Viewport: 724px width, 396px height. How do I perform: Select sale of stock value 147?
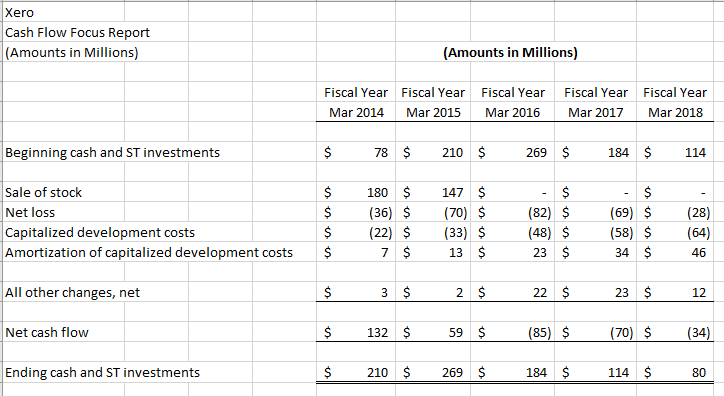pyautogui.click(x=452, y=192)
